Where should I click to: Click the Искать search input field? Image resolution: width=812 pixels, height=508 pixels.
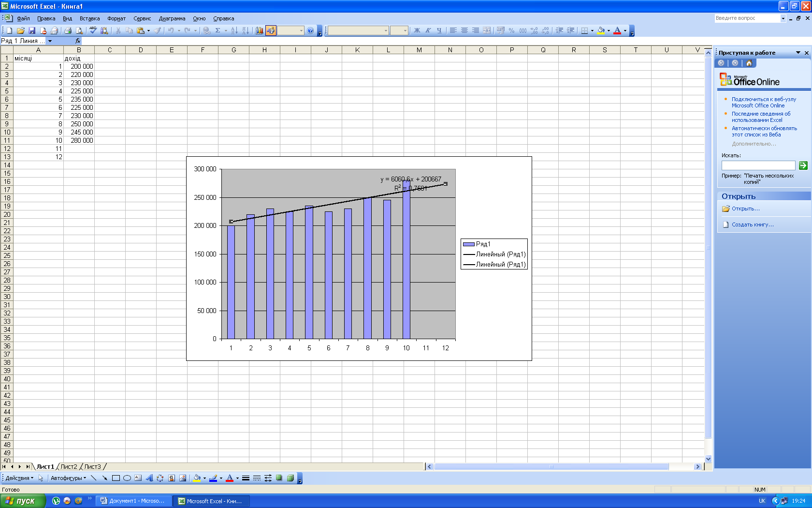tap(758, 165)
